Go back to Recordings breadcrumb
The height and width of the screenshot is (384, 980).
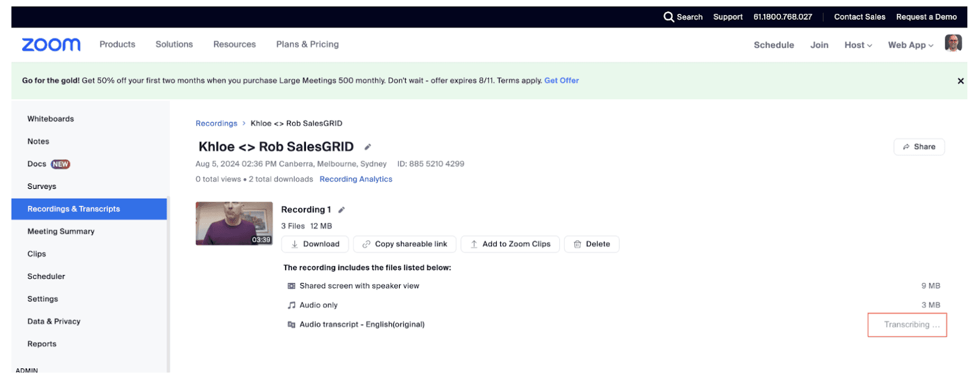pos(216,123)
